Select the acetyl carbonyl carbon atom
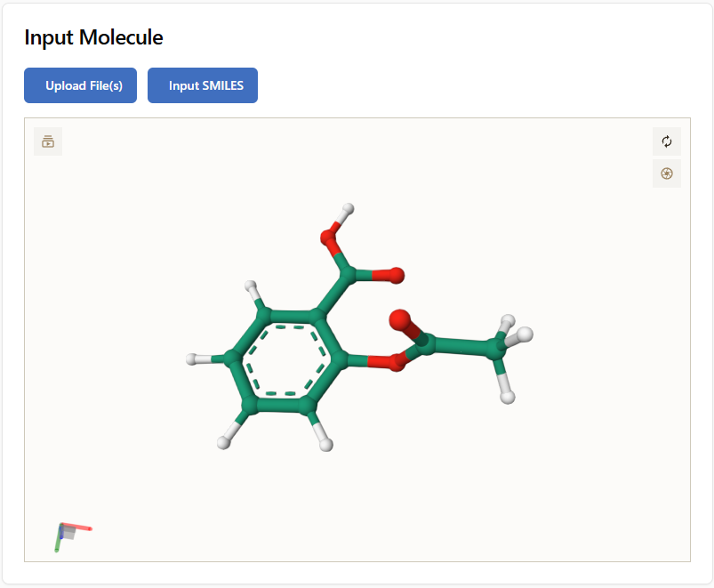This screenshot has width=714, height=588. 427,343
